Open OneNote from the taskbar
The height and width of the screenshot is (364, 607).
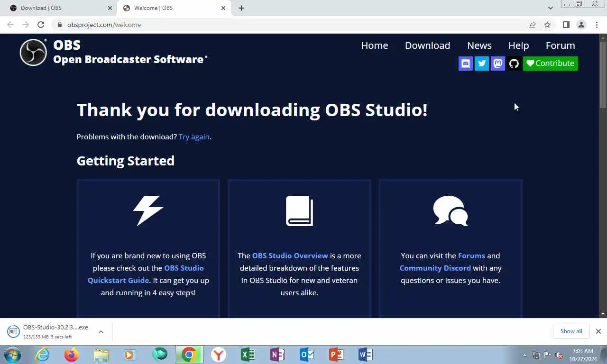(277, 355)
